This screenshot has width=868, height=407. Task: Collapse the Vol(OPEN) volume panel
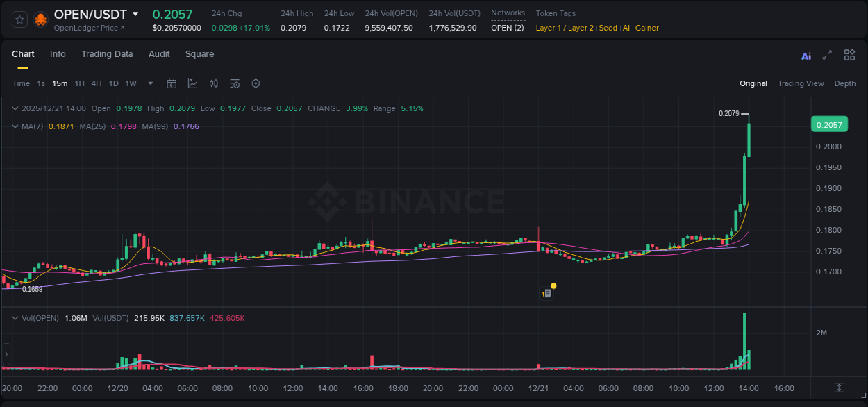(14, 318)
